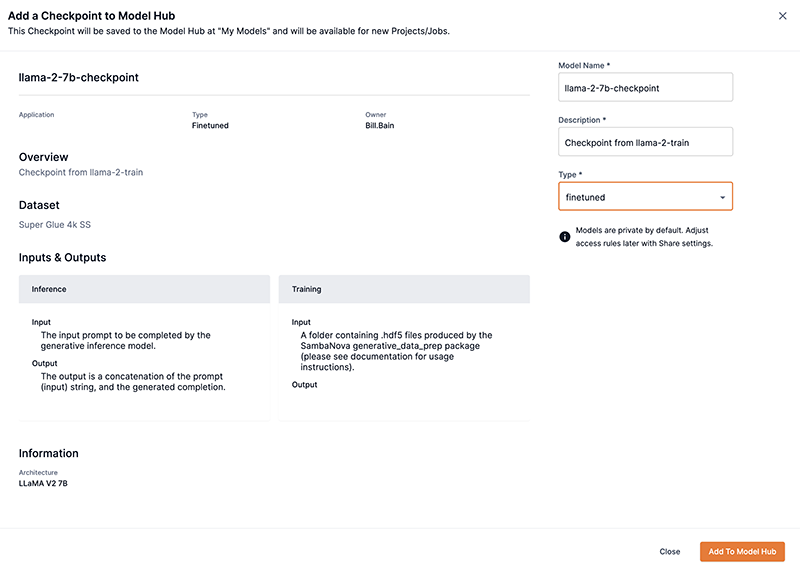This screenshot has height=569, width=800.
Task: Click the models are private notice text
Action: pos(644,237)
